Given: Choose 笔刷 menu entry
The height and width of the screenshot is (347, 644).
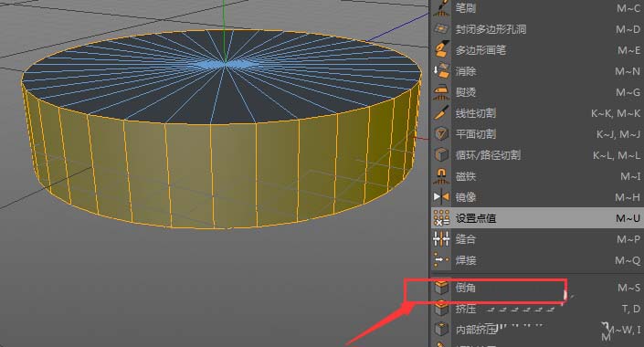Looking at the screenshot, I should click(537, 8).
